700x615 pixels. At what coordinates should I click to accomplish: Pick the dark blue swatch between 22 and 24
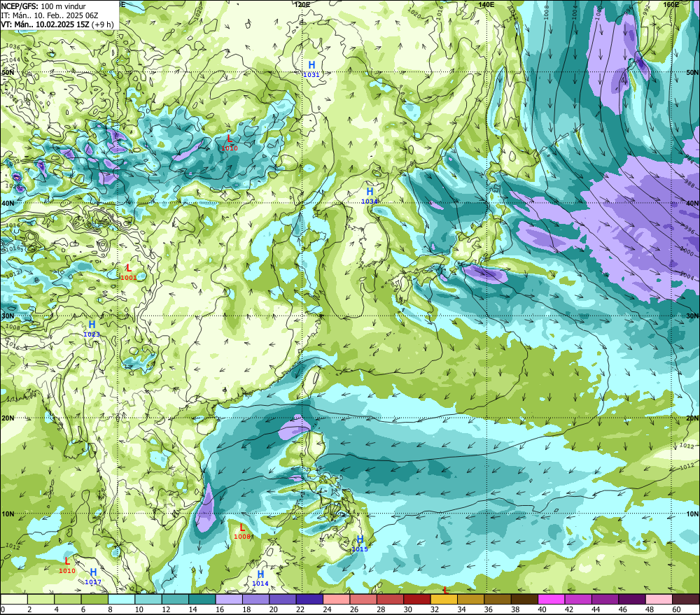tap(309, 599)
